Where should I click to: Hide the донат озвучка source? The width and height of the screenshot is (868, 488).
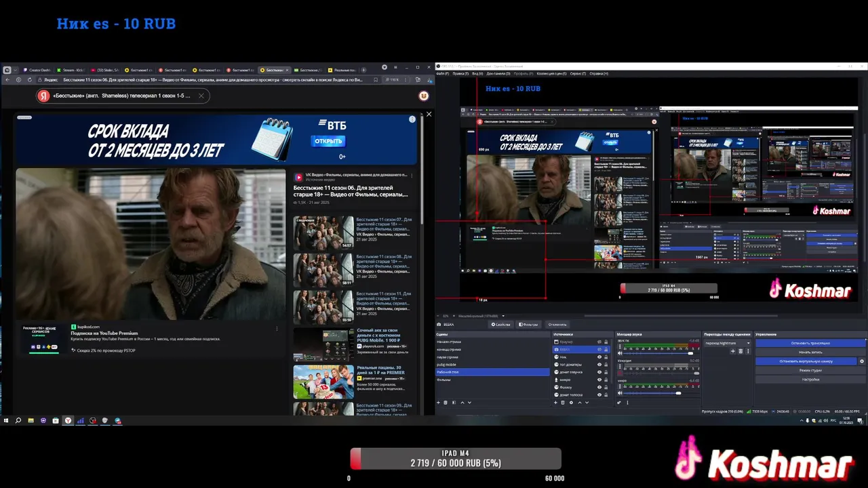coord(599,372)
